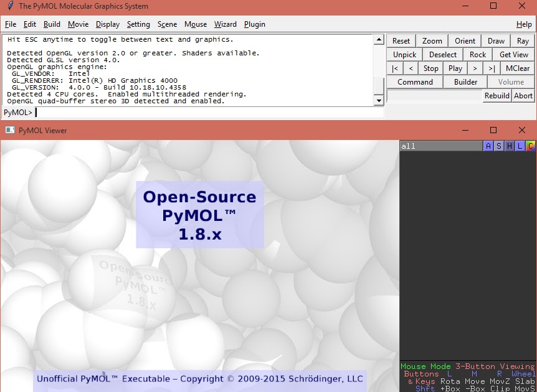Viewport: 537px width, 392px height.
Task: Click the log output scrollbar thumb
Action: click(x=378, y=86)
